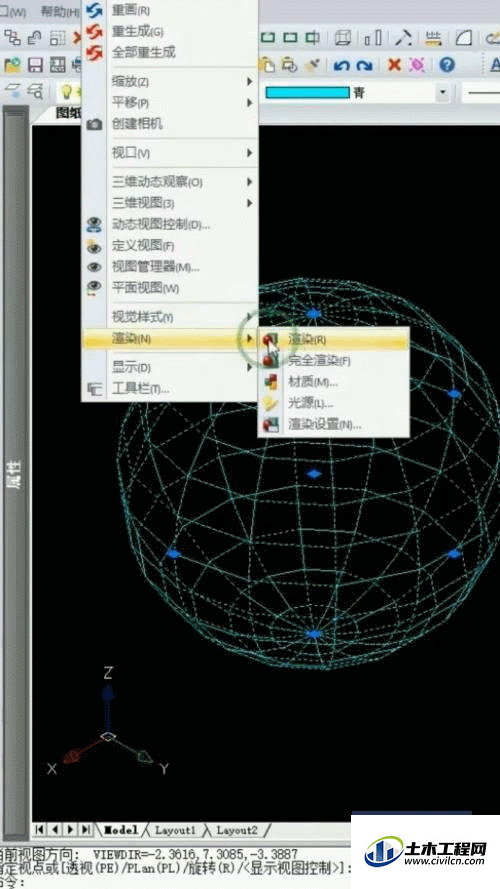Click 材质(M)... submenu item
The height and width of the screenshot is (889, 500).
coord(334,382)
